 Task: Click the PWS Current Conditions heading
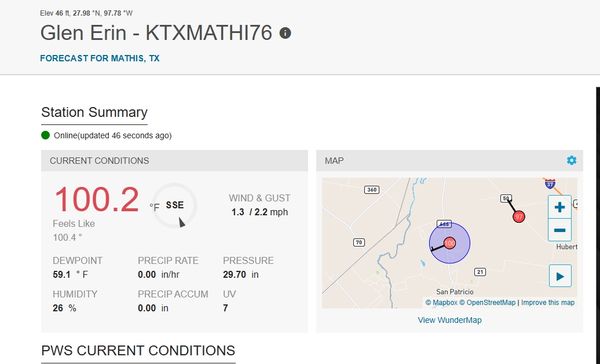point(138,351)
